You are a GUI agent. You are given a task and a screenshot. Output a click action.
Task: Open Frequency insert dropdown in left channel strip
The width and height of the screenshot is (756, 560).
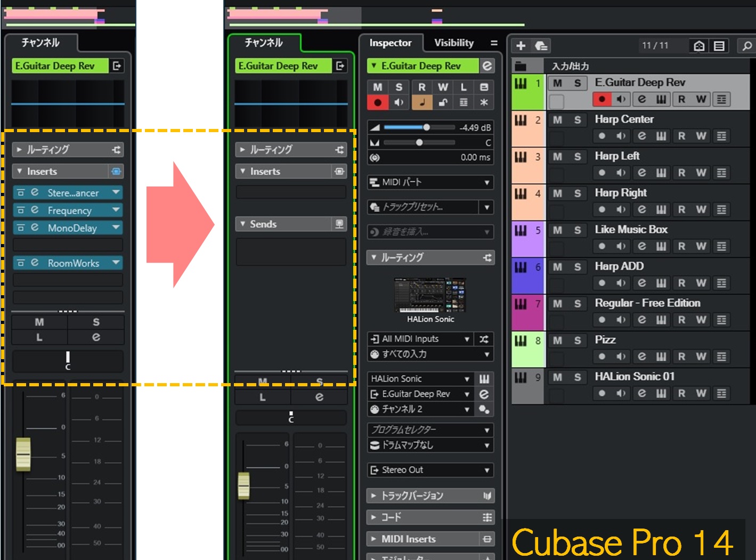coord(116,210)
